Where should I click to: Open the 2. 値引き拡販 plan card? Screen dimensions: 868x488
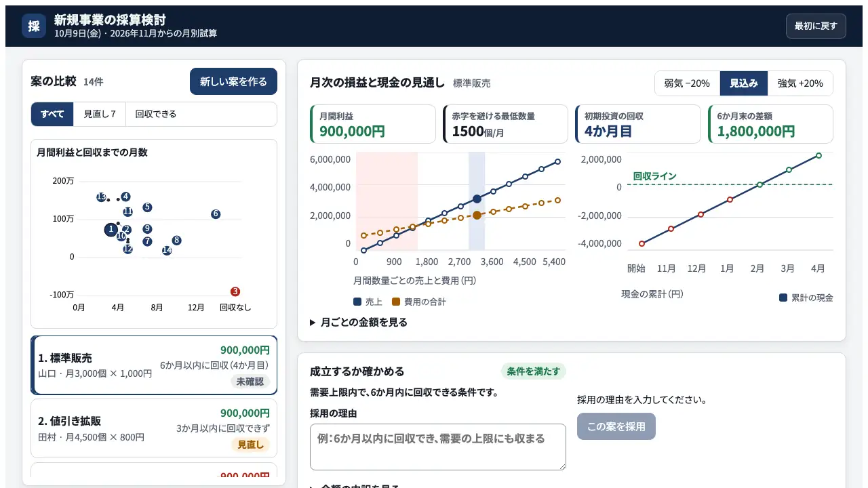click(155, 428)
